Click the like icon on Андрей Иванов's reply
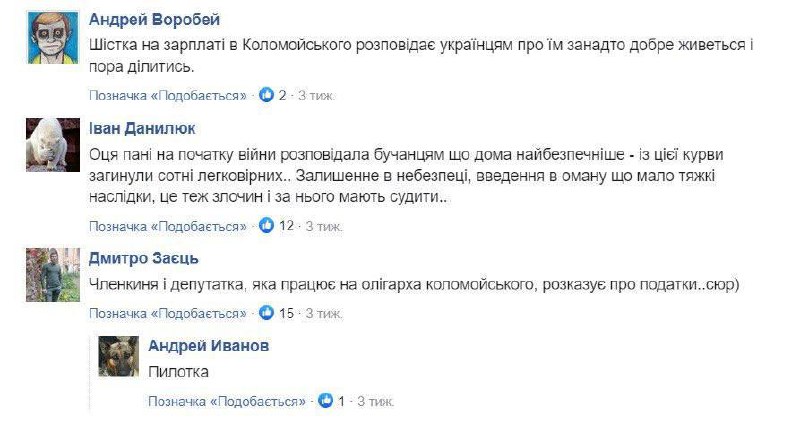 326,402
